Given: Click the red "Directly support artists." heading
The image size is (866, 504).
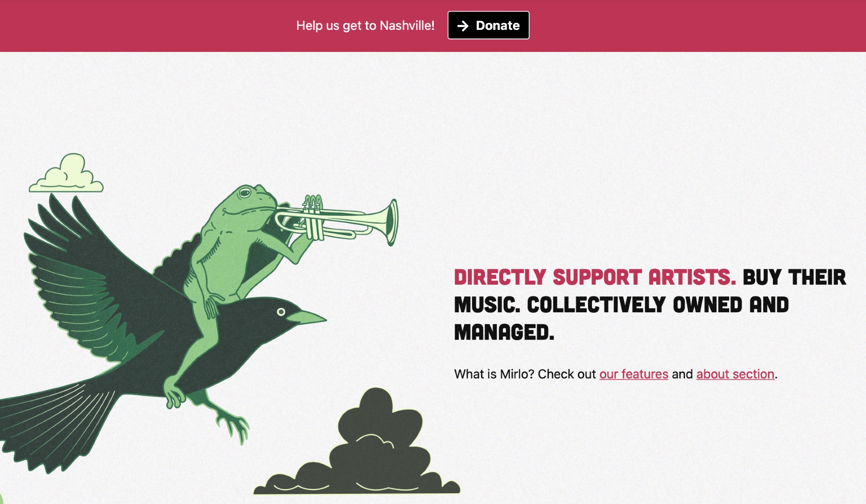Looking at the screenshot, I should 595,277.
